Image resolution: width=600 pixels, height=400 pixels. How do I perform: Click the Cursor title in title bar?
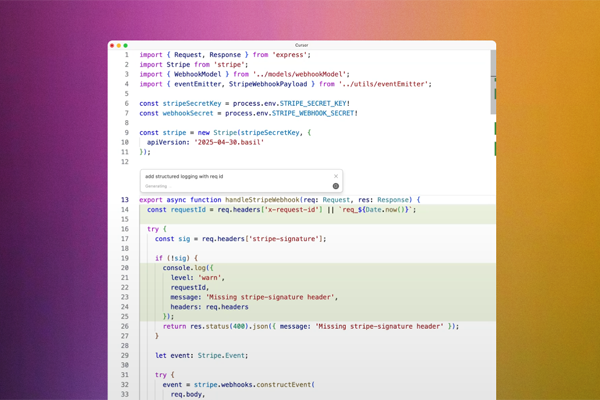click(x=302, y=45)
